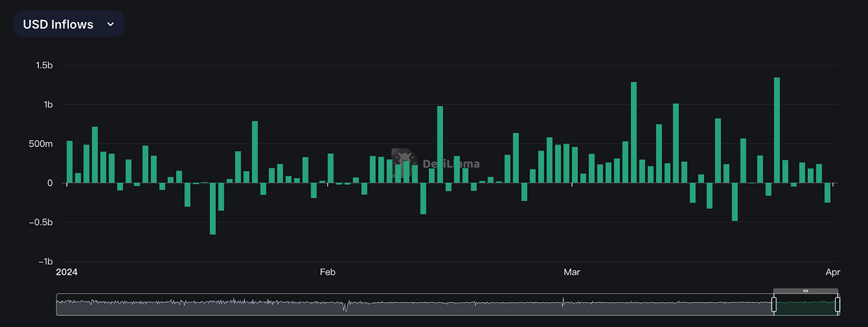Click the gray unselected area of range selector
The height and width of the screenshot is (327, 868).
tap(414, 305)
